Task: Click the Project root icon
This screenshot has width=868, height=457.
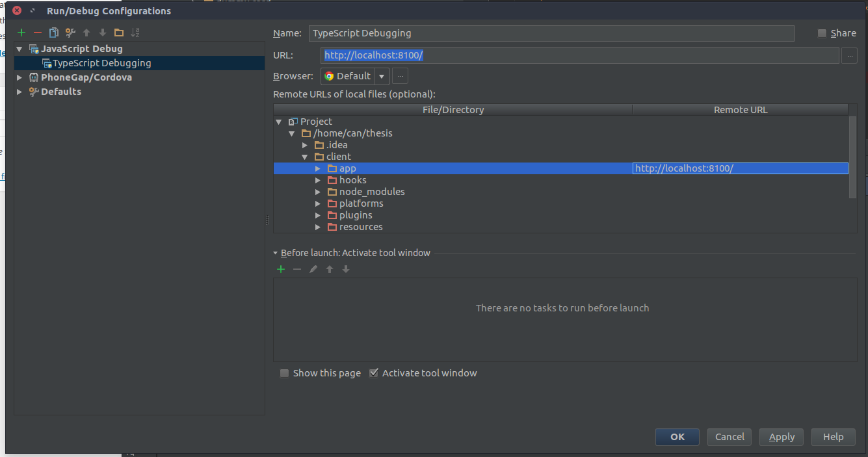Action: 293,122
